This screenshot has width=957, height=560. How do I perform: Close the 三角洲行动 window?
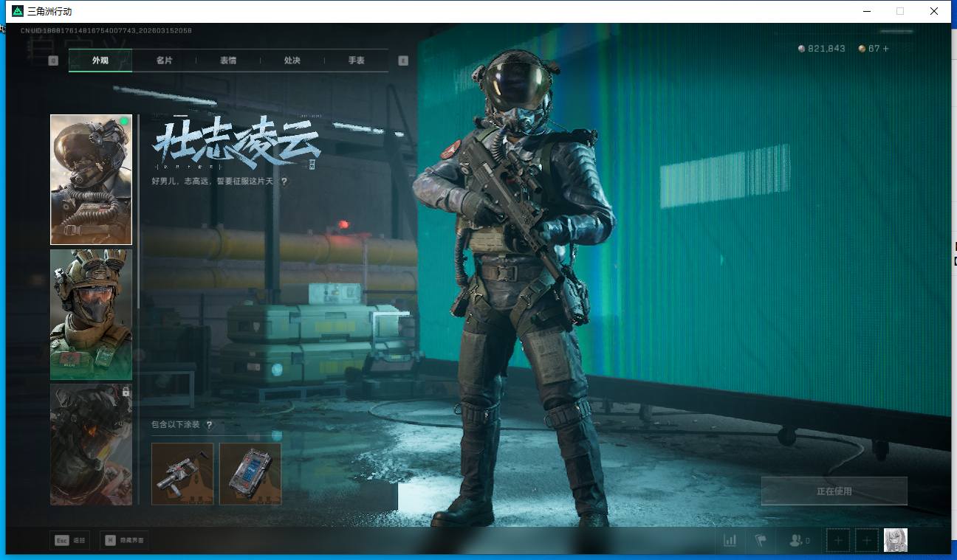[934, 11]
